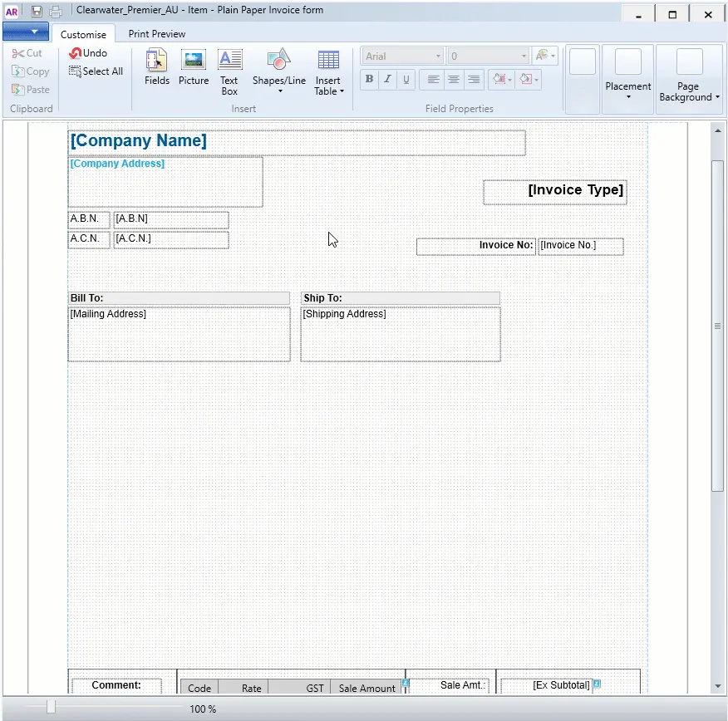This screenshot has height=721, width=728.
Task: Expand the Insert Table dropdown arrow
Action: 342,91
